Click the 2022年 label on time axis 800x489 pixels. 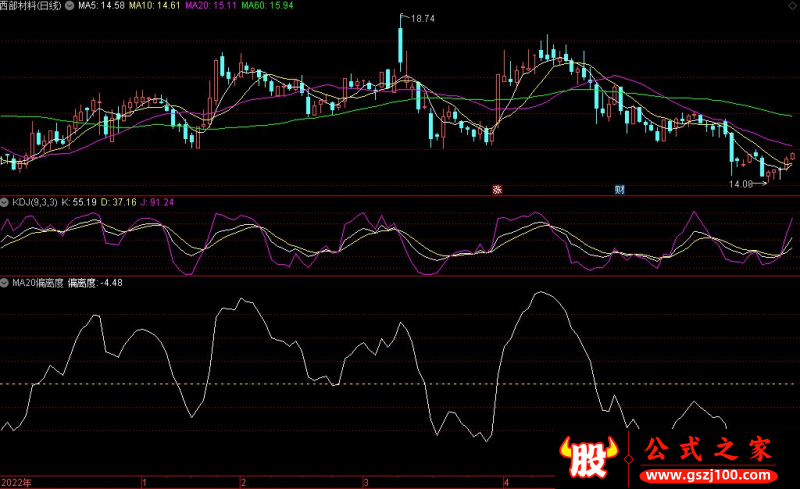tap(16, 482)
